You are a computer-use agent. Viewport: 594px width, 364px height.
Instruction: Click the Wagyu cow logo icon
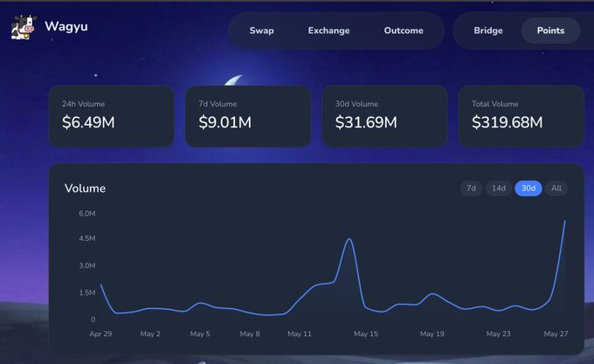point(24,27)
